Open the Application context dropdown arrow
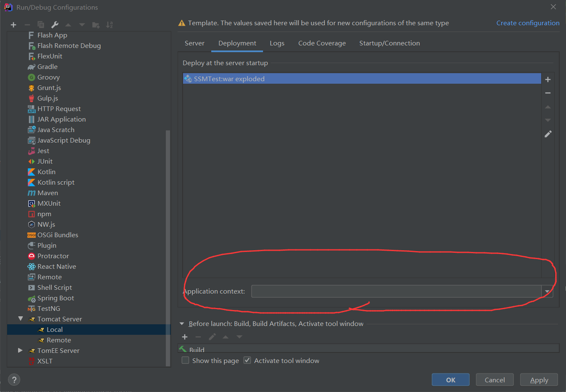 (x=547, y=291)
